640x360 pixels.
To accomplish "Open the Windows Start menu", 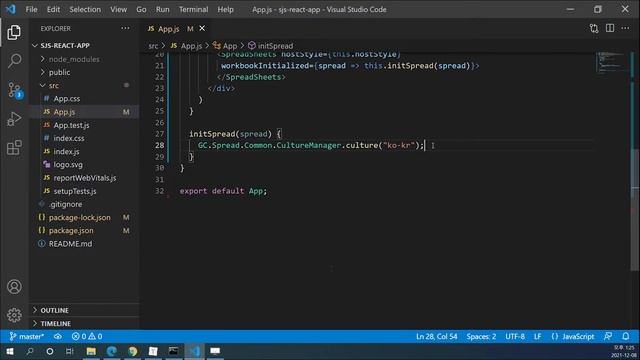I will (9, 351).
